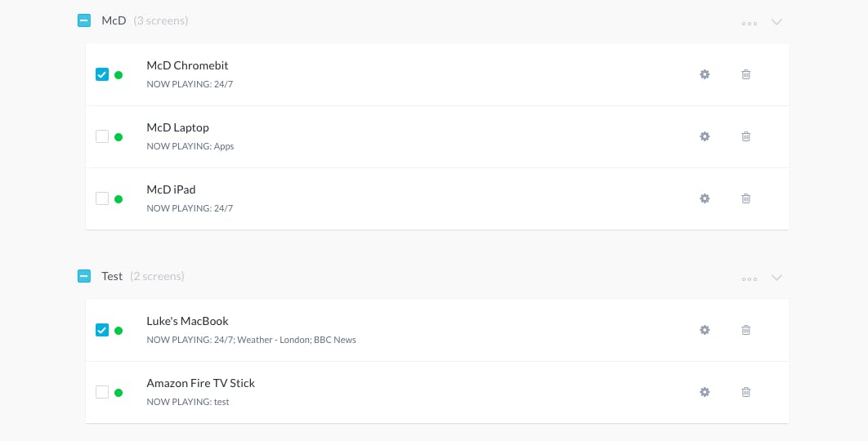868x441 pixels.
Task: Toggle McD group select-all checkbox
Action: (x=84, y=20)
